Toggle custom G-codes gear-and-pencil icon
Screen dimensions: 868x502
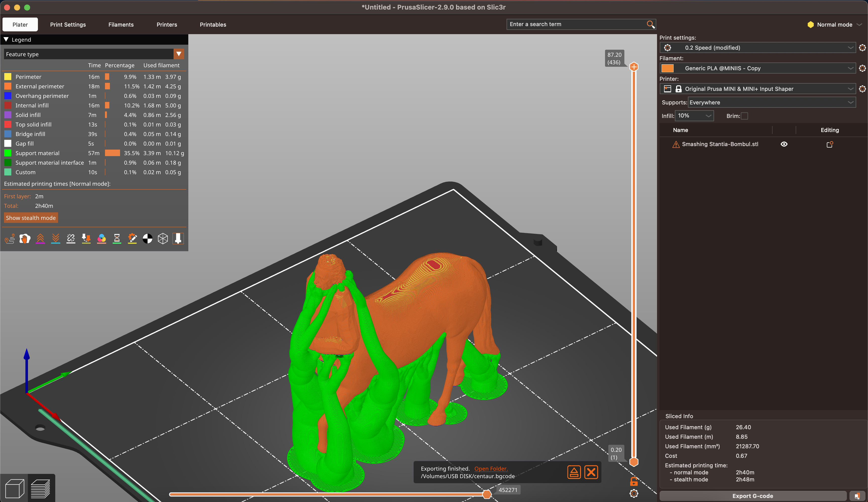click(x=132, y=239)
